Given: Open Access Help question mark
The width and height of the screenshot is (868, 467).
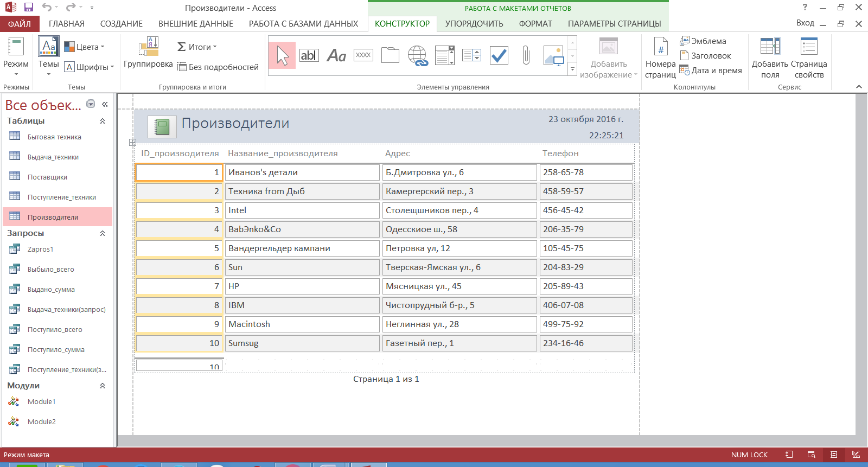Looking at the screenshot, I should click(805, 7).
